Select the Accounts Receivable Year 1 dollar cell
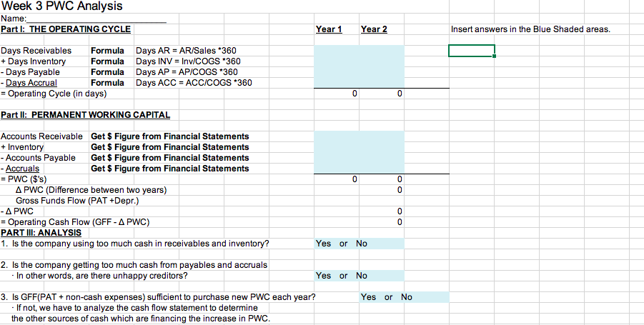Viewport: 644px width, 325px height. pos(337,136)
